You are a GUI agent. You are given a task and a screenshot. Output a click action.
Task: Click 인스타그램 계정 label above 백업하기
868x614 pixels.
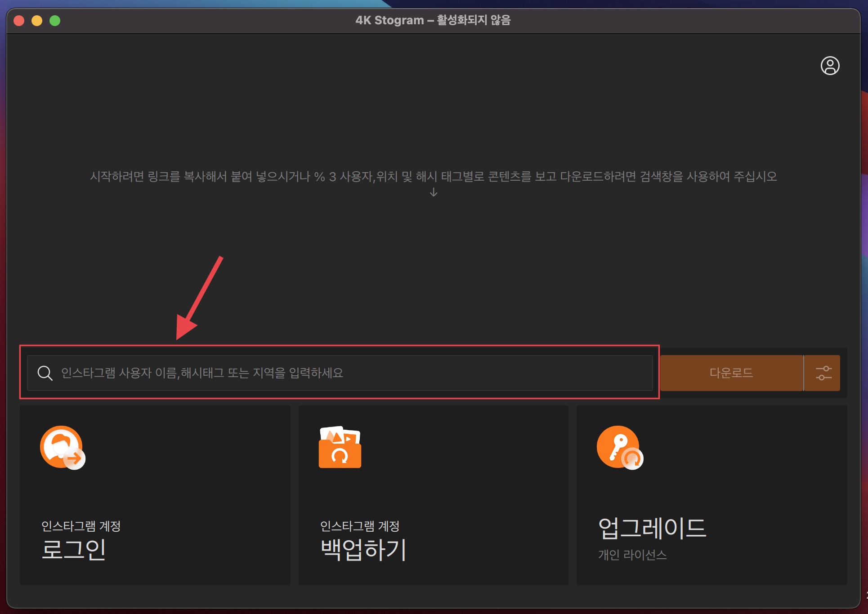(x=359, y=526)
